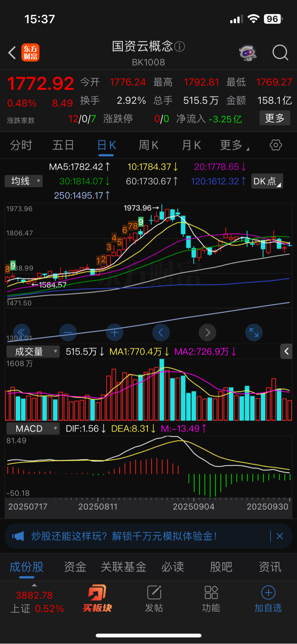
Task: Tap 30:1814.07 moving average label
Action: point(85,181)
